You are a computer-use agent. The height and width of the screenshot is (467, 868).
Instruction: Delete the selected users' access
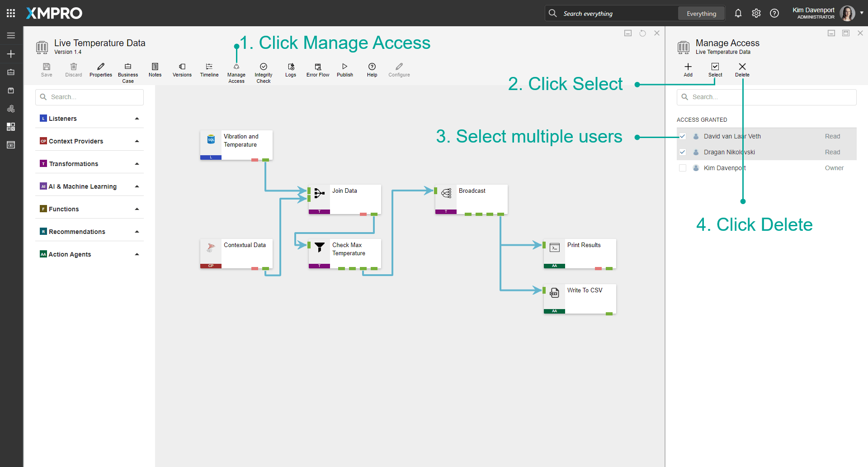tap(742, 70)
